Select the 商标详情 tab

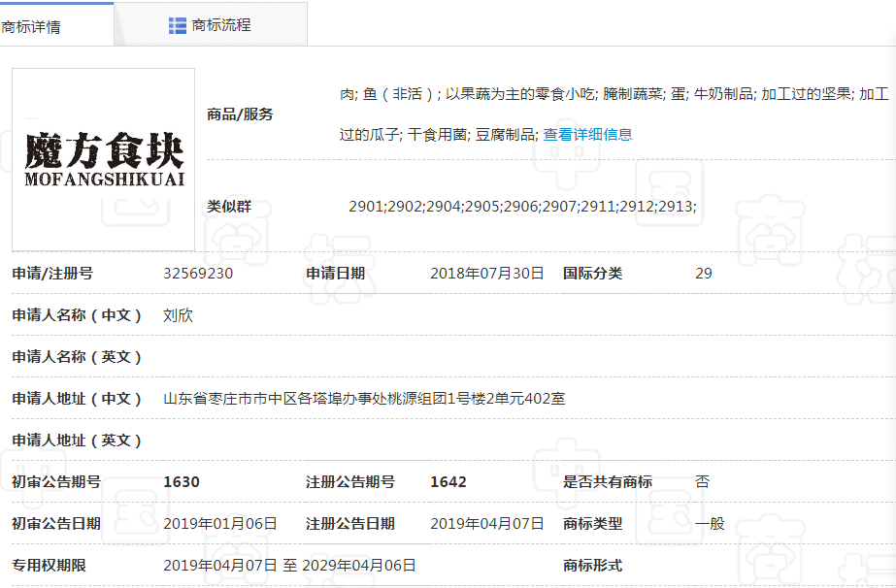(32, 26)
